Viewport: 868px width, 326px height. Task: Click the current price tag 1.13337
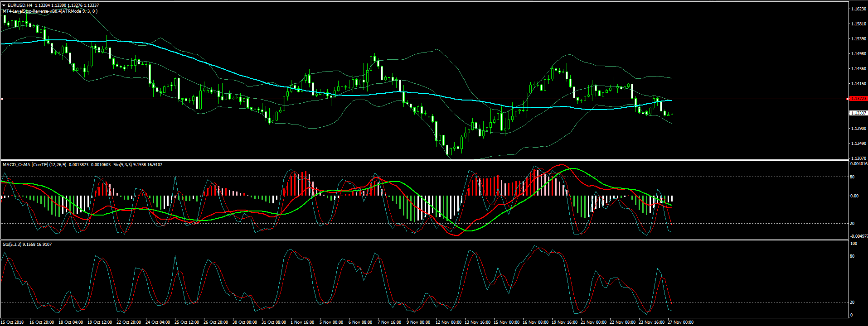[x=858, y=113]
